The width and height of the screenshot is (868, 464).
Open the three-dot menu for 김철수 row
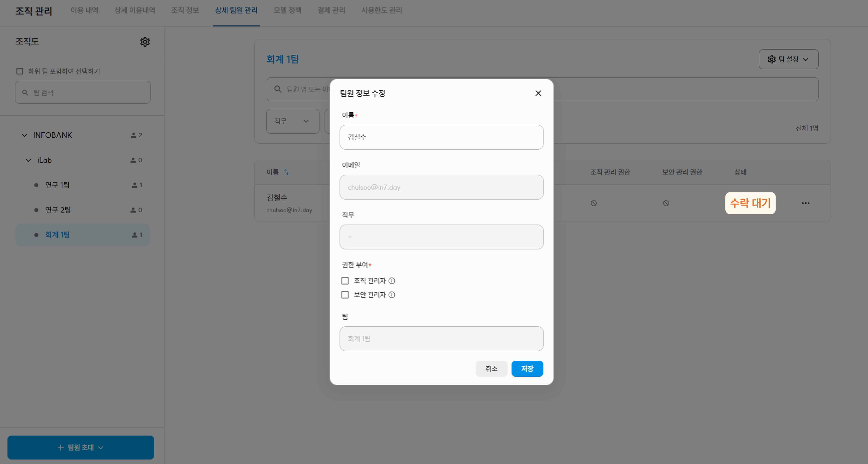pyautogui.click(x=805, y=203)
